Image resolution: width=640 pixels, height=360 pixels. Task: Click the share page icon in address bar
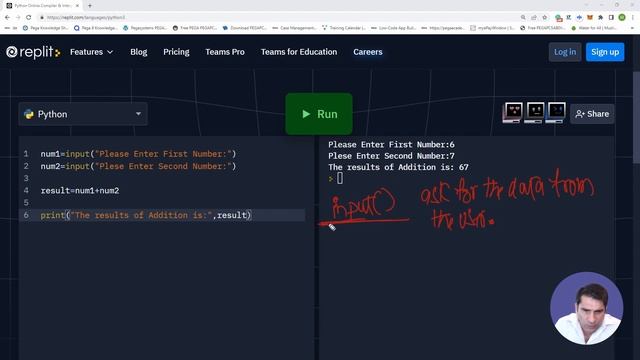534,18
